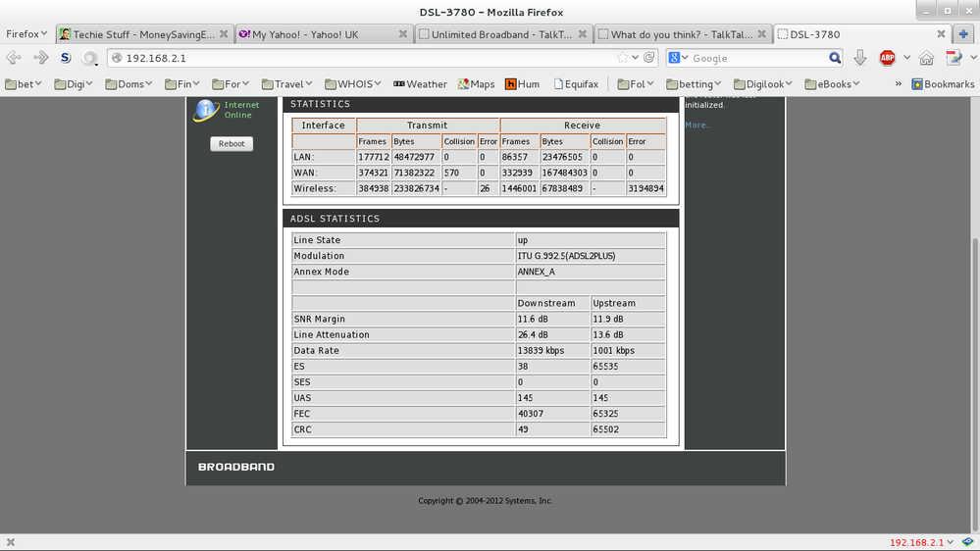Click the bookmark edit toolbar icon
980x551 pixels.
954,58
